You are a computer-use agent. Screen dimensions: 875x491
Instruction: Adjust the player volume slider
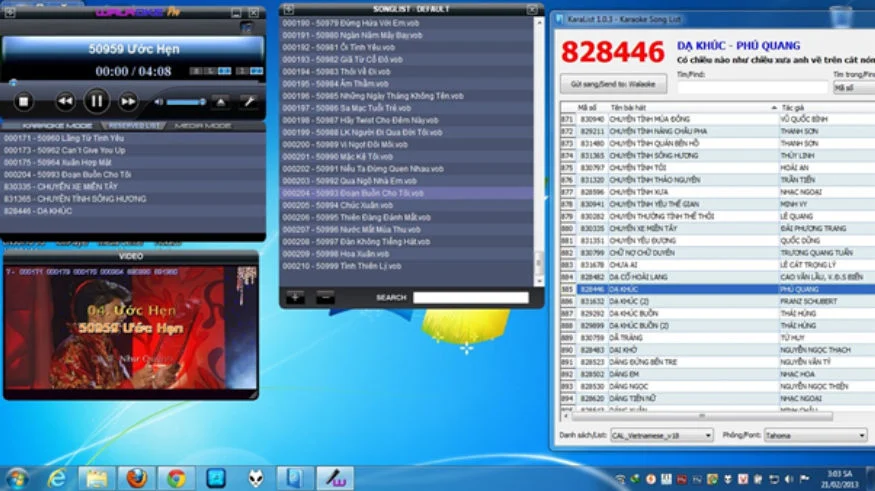pyautogui.click(x=185, y=102)
